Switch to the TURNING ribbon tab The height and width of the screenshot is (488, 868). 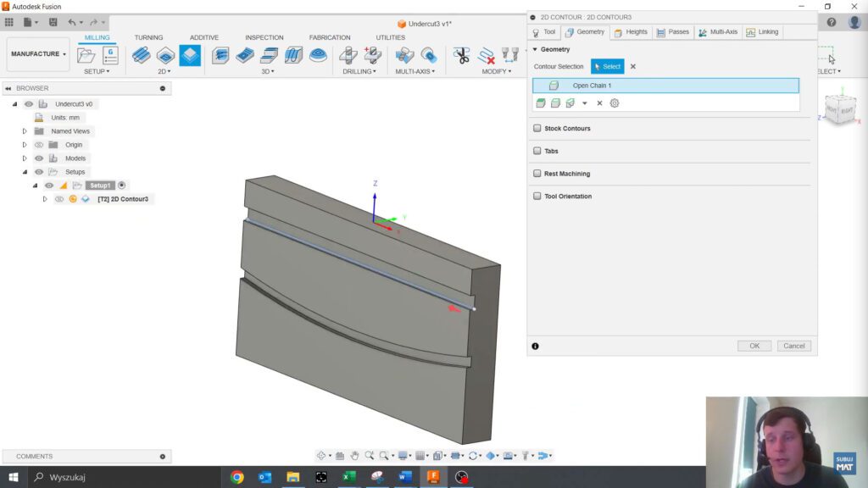(148, 37)
